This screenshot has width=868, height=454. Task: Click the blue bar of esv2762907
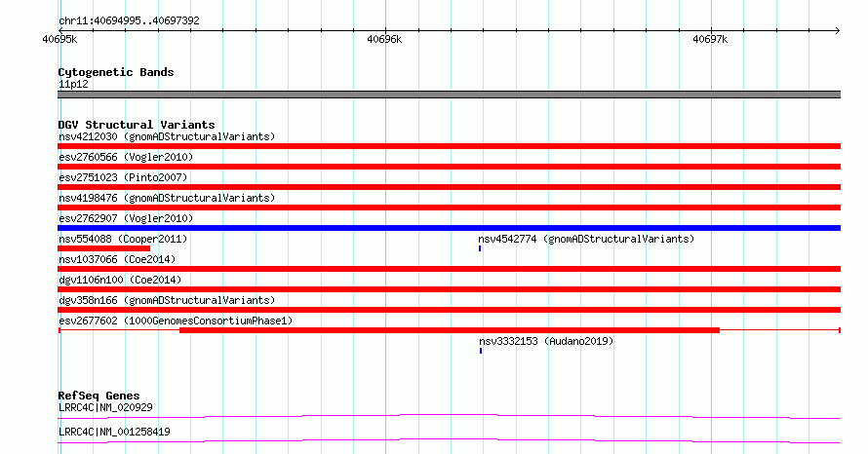(449, 228)
